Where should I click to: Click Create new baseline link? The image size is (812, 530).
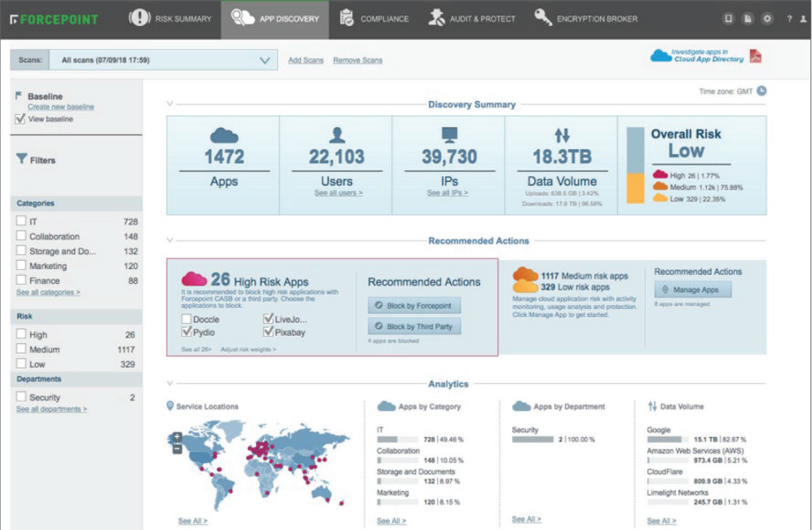[60, 107]
